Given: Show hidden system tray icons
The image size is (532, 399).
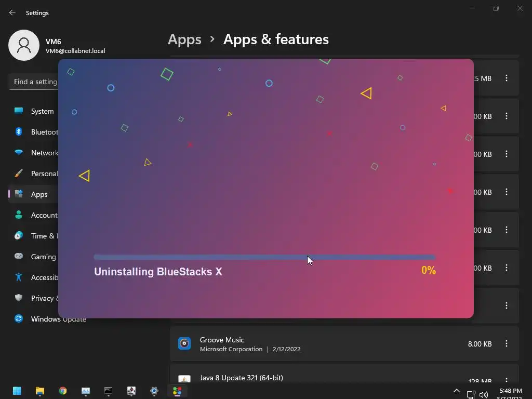Looking at the screenshot, I should click(457, 391).
